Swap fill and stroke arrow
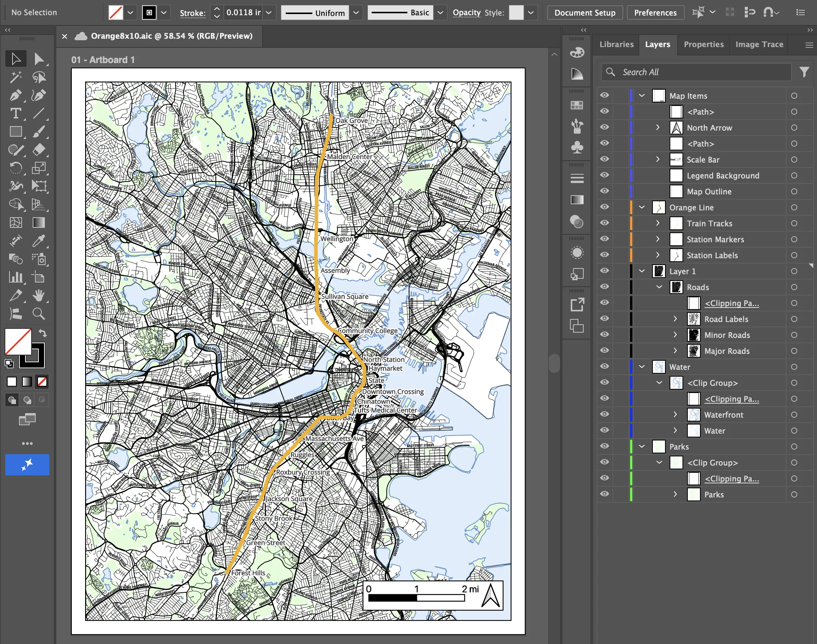Screen dimensions: 817x644 pyautogui.click(x=43, y=333)
